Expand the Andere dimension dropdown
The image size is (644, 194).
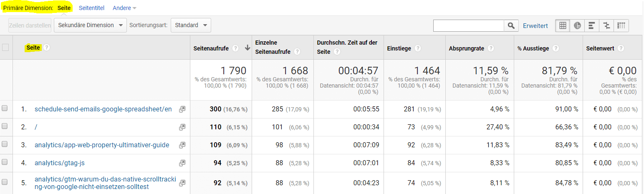[x=124, y=8]
